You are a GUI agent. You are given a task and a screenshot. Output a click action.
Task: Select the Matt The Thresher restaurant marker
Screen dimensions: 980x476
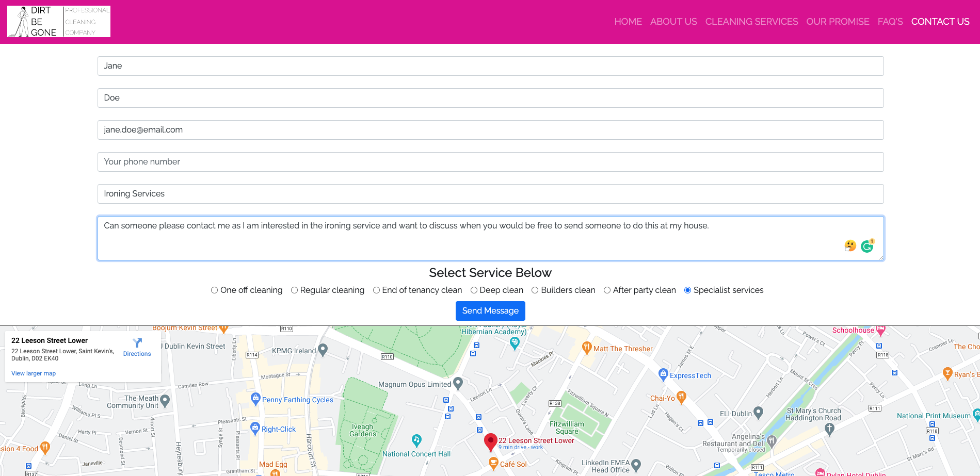pyautogui.click(x=587, y=348)
